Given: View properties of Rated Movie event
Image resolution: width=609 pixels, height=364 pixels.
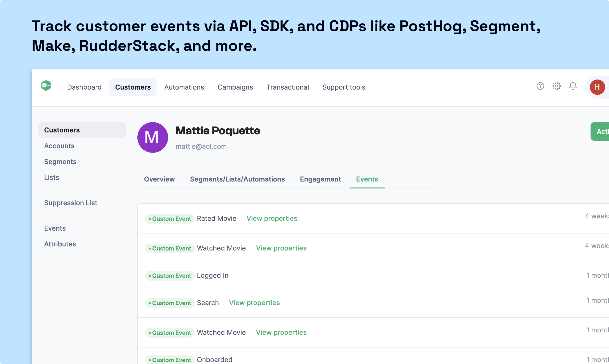Looking at the screenshot, I should click(272, 218).
